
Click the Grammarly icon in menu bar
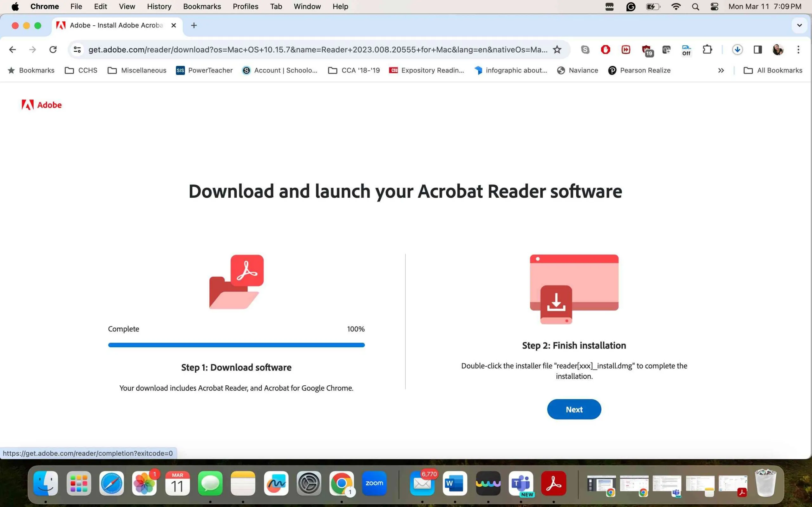pyautogui.click(x=631, y=6)
